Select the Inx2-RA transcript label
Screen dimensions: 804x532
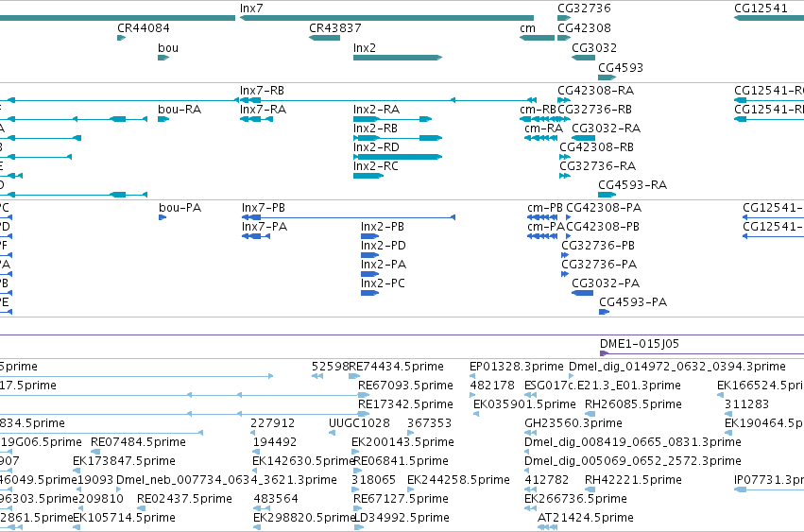[376, 110]
